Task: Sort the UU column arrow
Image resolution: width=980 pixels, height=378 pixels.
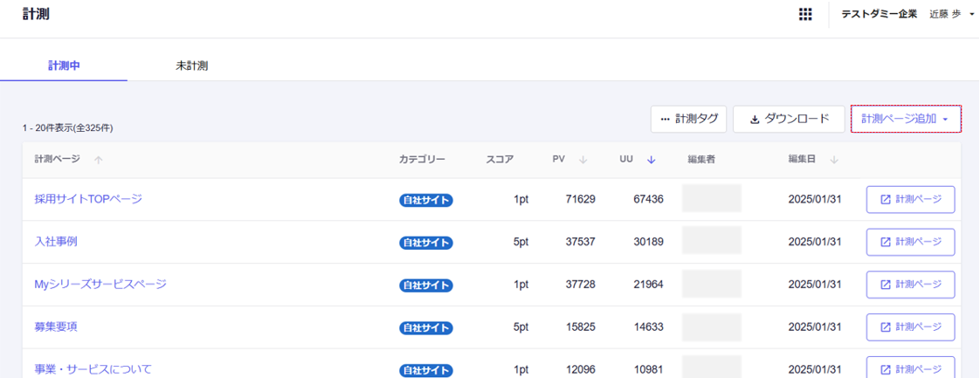Action: (651, 160)
